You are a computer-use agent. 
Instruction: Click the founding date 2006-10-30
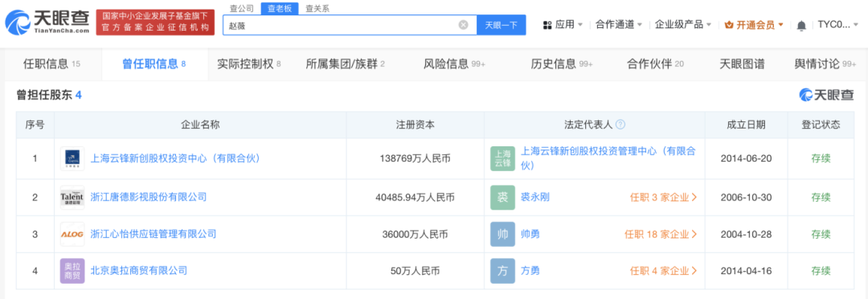click(x=746, y=197)
